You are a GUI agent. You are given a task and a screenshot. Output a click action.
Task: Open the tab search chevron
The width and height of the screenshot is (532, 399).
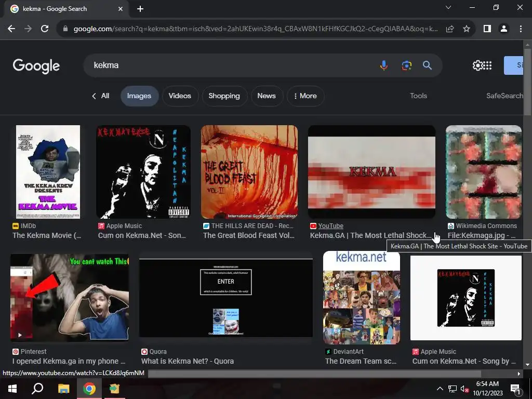[x=448, y=7]
